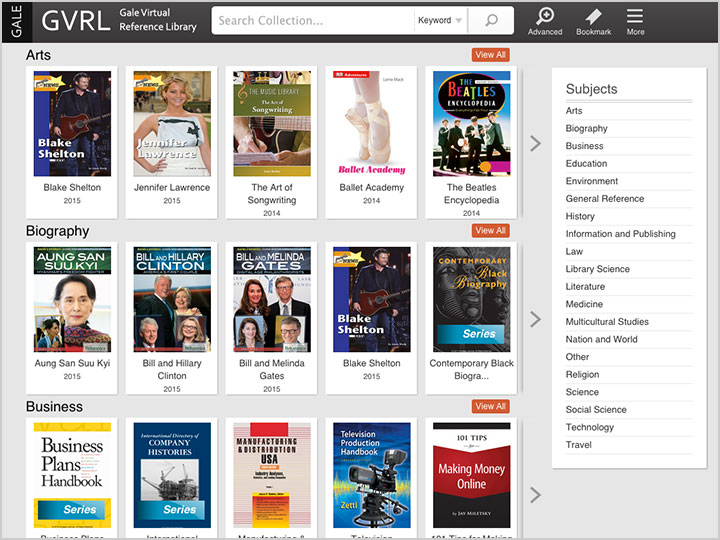Open the Bill and Hillary Clinton cover
720x540 pixels.
[x=172, y=299]
